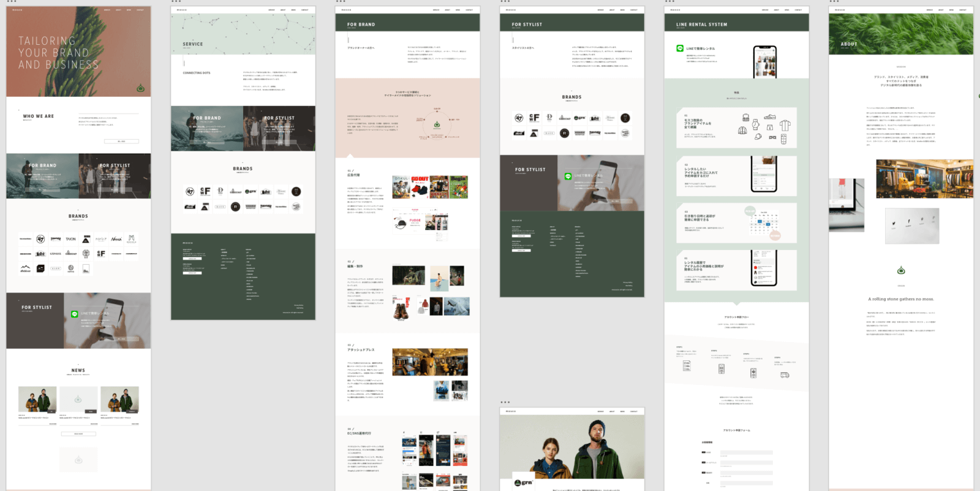Open the FOR STYLIST banner in homepage split section
The width and height of the screenshot is (980, 491).
click(115, 176)
